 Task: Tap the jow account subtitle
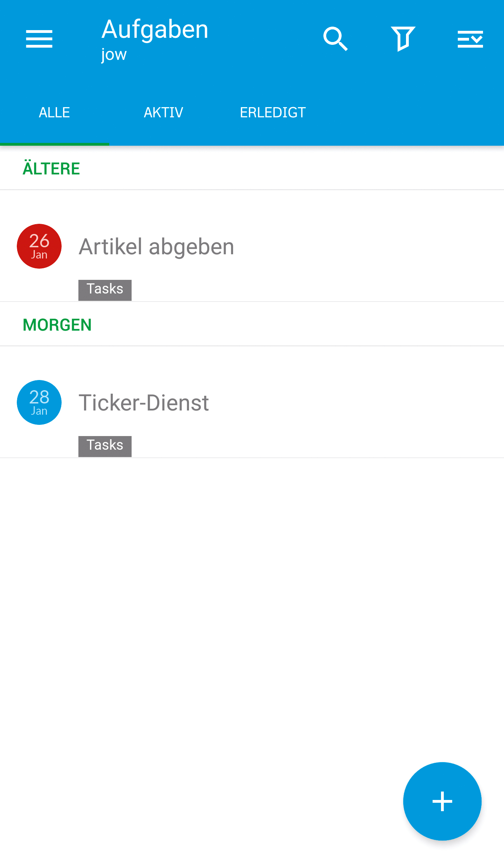point(114,55)
